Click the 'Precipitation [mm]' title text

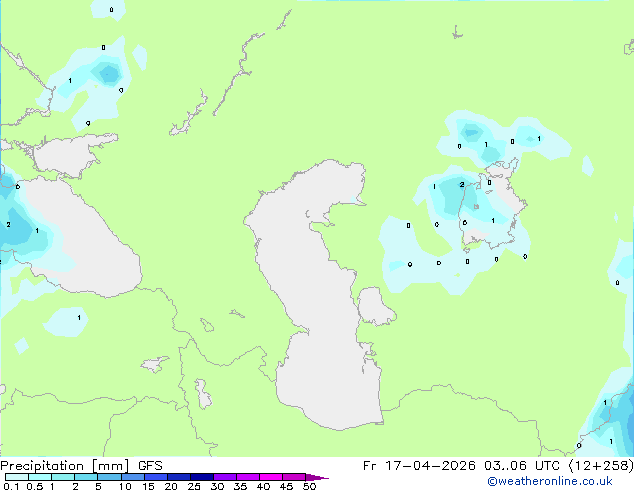click(x=65, y=466)
